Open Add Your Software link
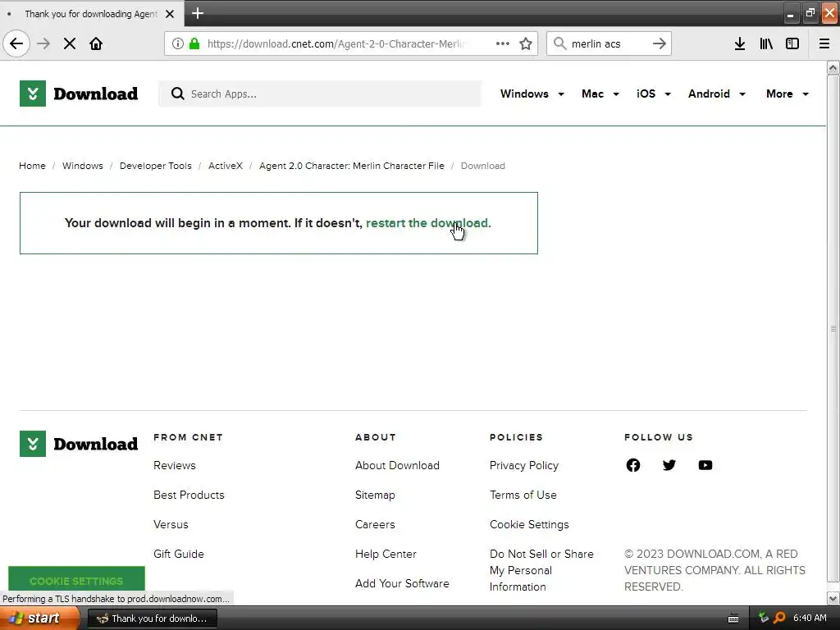 coord(402,583)
